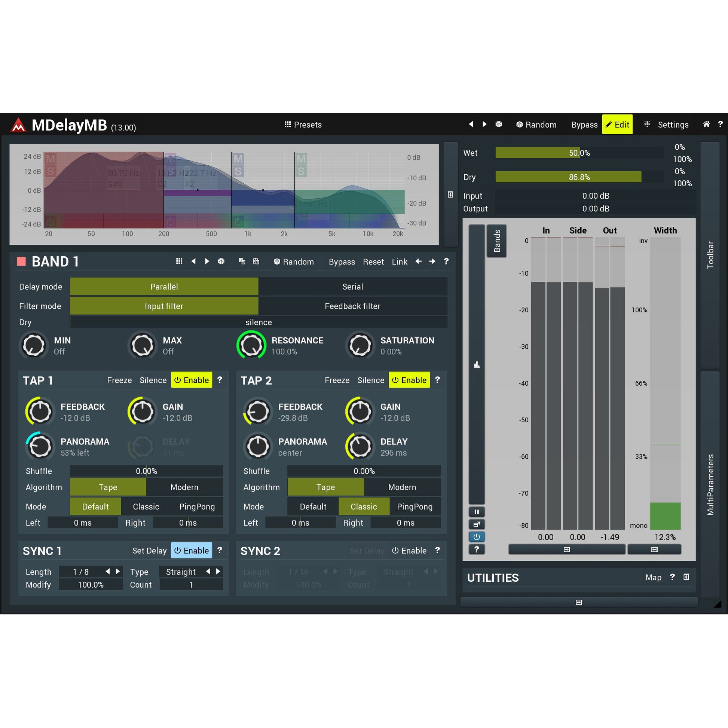The image size is (728, 728).
Task: Pause the meter display
Action: 477,512
